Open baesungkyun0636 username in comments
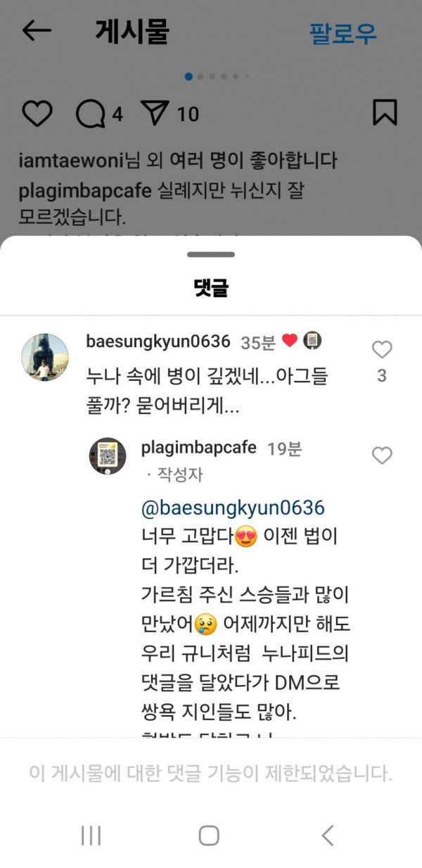 (158, 341)
